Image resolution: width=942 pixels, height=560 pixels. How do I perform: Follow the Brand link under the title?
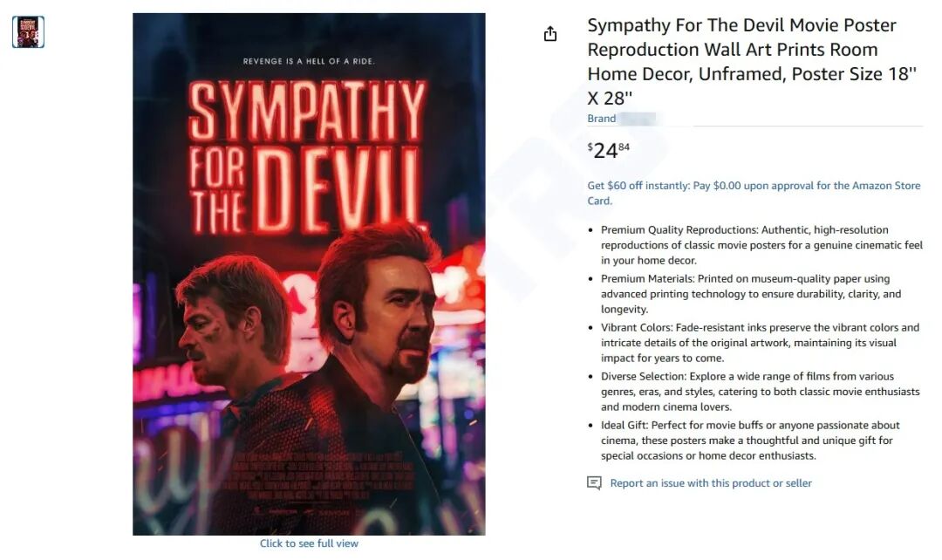click(x=601, y=119)
